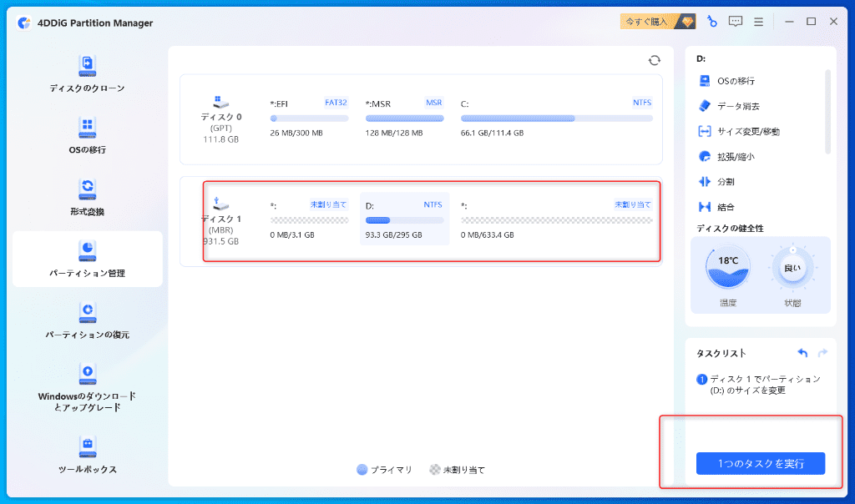Screen dimensions: 855x504
Task: Click the FAT32 label on the EFI partition
Action: pyautogui.click(x=336, y=103)
